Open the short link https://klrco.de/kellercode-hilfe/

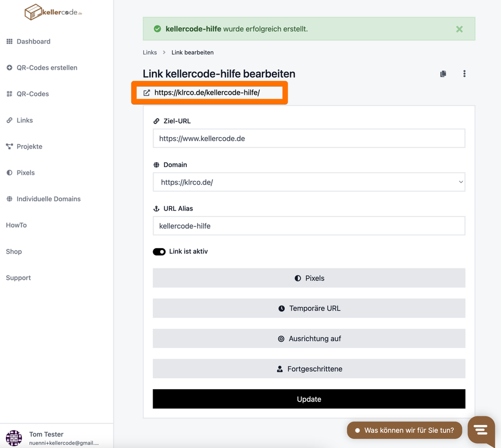[x=207, y=93]
